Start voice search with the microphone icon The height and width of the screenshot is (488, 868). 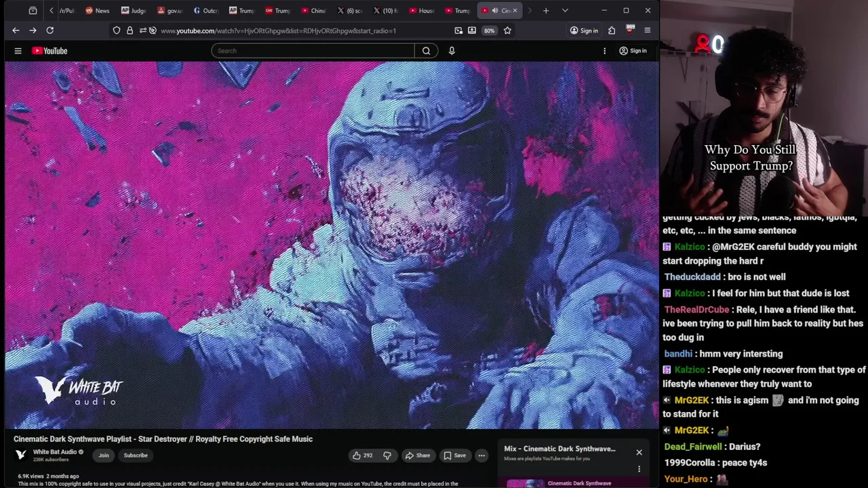452,51
